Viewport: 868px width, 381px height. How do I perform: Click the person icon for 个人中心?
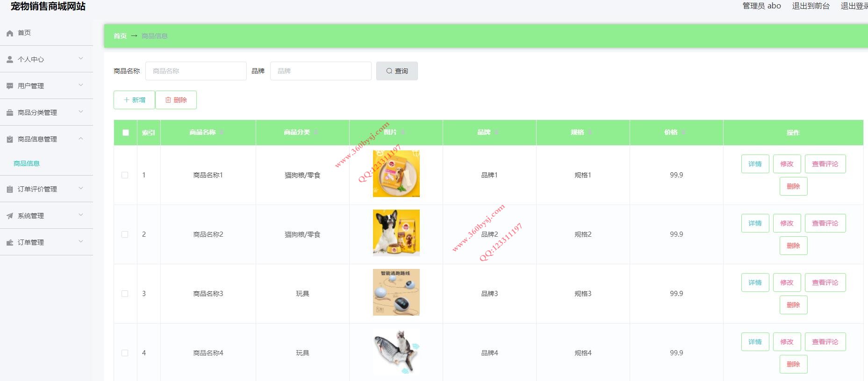pyautogui.click(x=10, y=59)
